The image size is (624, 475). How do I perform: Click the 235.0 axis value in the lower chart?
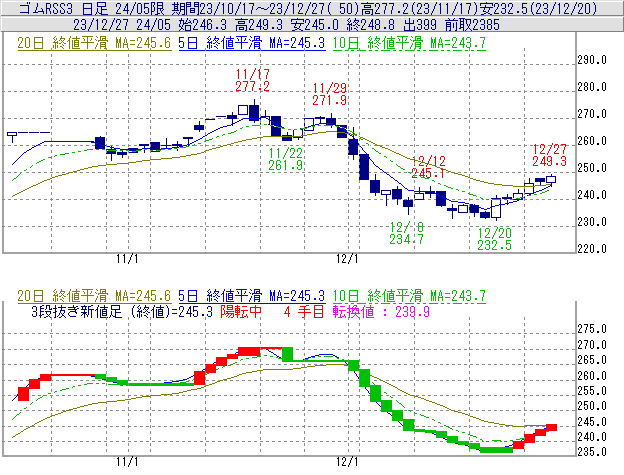(x=592, y=452)
